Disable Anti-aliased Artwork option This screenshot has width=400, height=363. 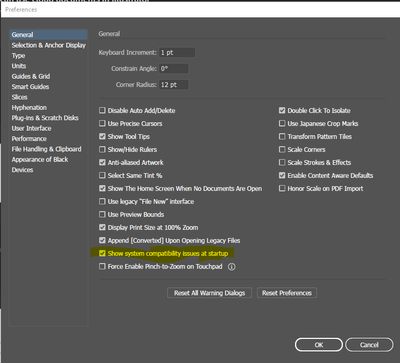[102, 162]
